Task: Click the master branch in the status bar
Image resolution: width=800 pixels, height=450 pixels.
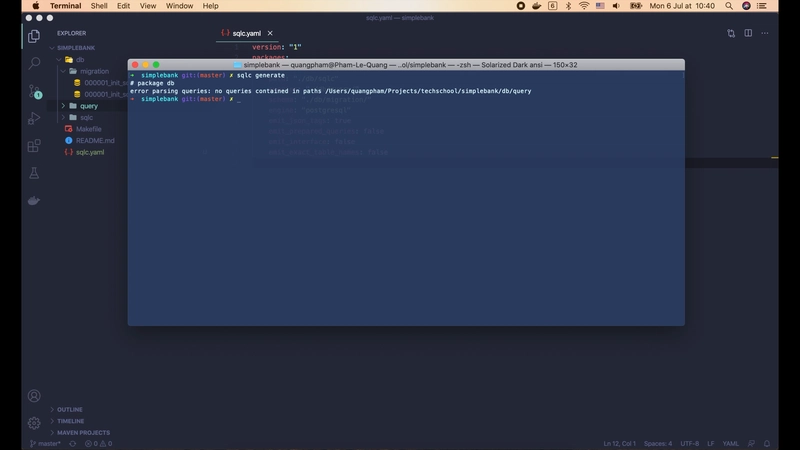Action: point(47,443)
